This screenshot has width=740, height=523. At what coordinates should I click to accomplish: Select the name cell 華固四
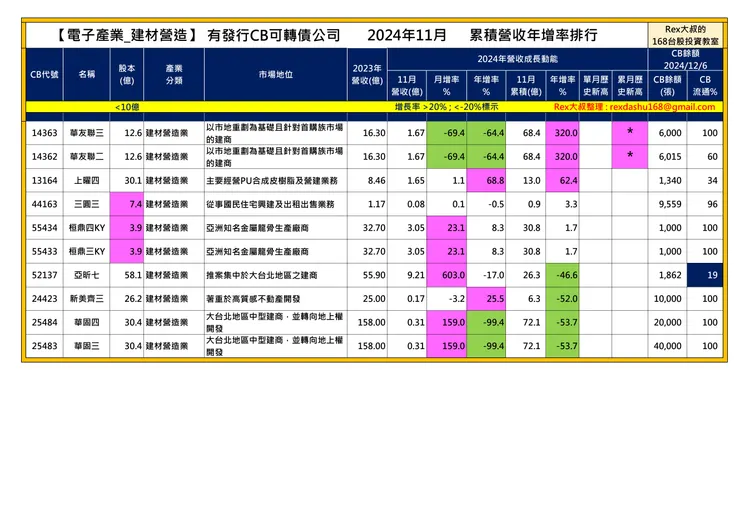coord(86,322)
